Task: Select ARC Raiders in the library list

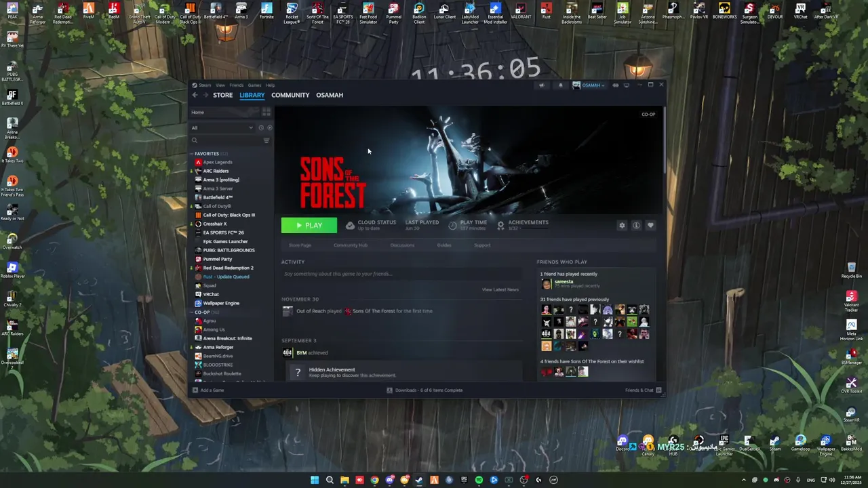Action: (216, 171)
